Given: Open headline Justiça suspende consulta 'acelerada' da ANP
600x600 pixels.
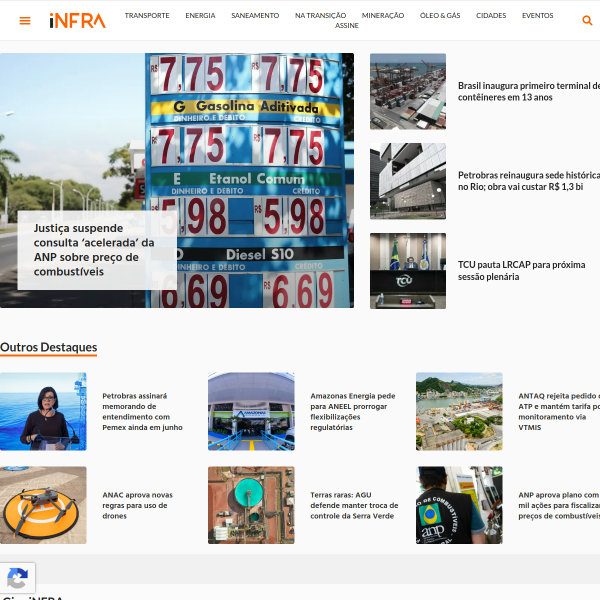Looking at the screenshot, I should pos(94,250).
